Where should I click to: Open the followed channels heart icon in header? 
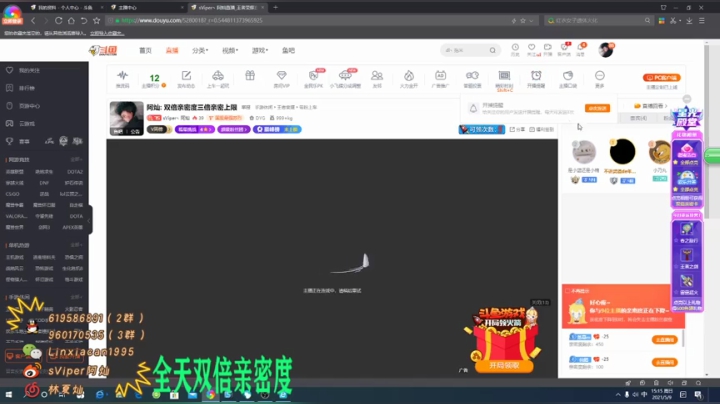coord(531,47)
